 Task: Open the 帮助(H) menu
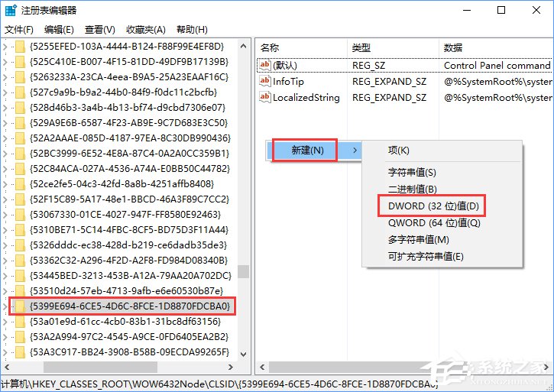click(x=193, y=30)
